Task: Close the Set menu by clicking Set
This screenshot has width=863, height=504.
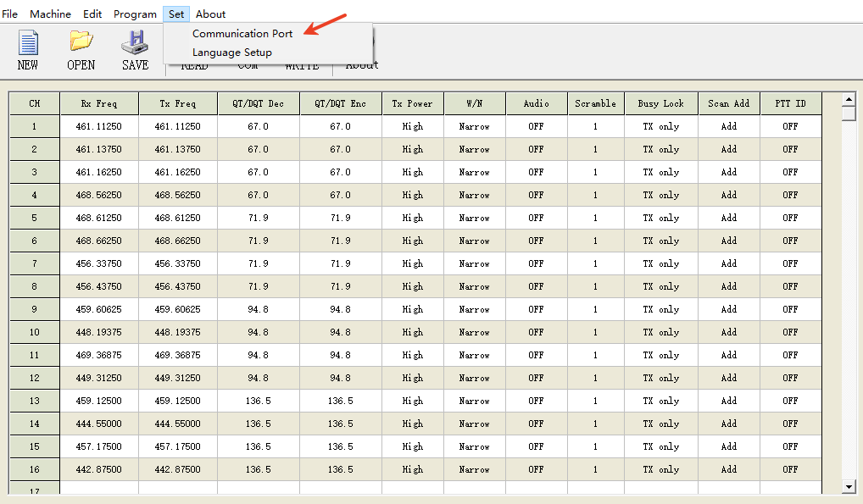Action: click(176, 14)
